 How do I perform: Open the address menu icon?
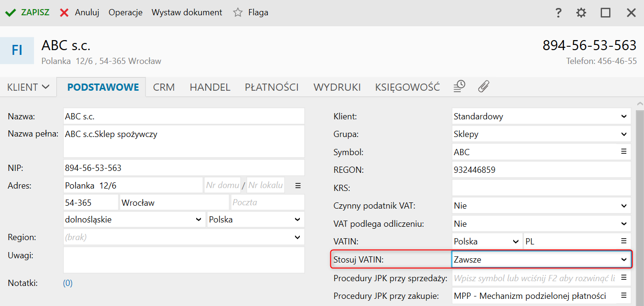(298, 185)
